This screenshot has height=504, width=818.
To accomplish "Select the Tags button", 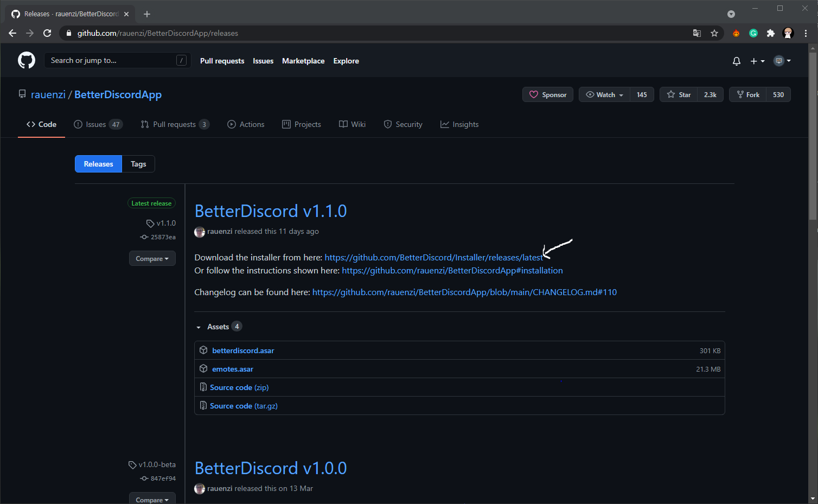I will coord(138,164).
